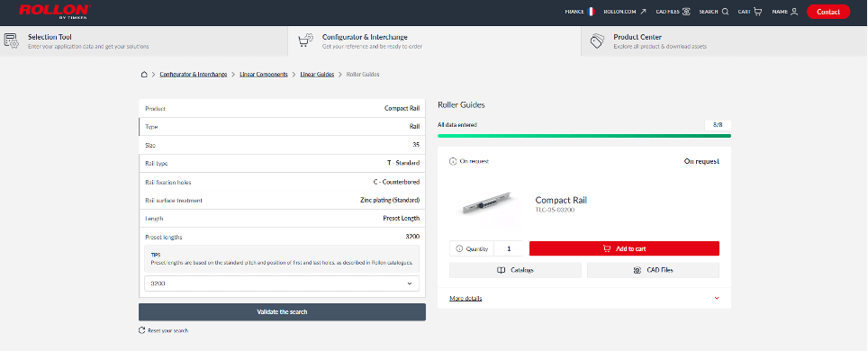This screenshot has height=351, width=868.
Task: Expand the Rail type T - Standard row
Action: (282, 163)
